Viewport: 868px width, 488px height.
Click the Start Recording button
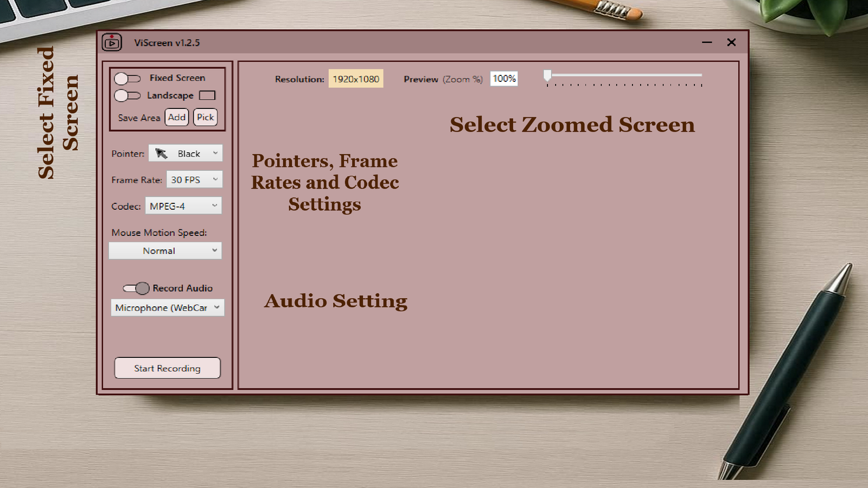pos(167,368)
